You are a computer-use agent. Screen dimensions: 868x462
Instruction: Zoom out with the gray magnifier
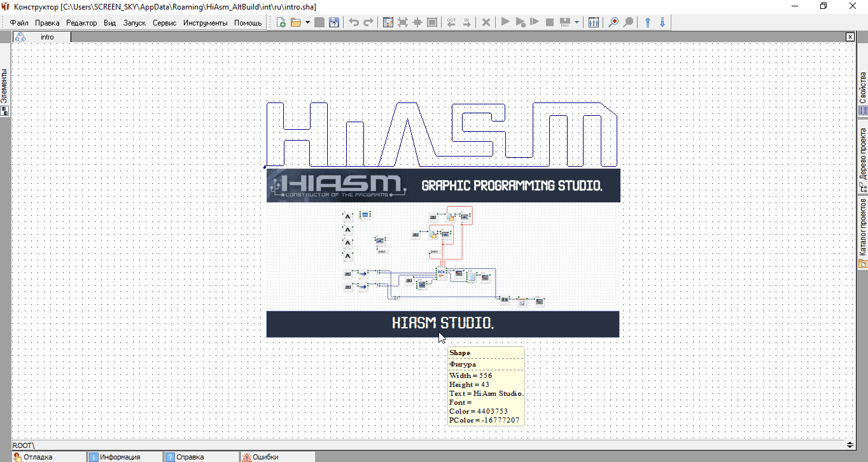[x=628, y=22]
